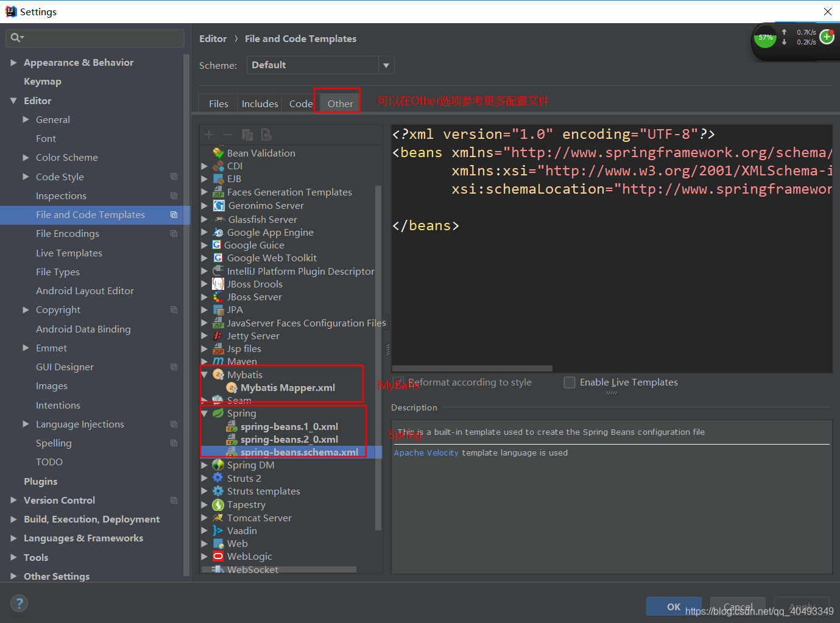Click the IntelliJ Platform Plugin Descriptor plug icon
The image size is (840, 623).
(218, 271)
